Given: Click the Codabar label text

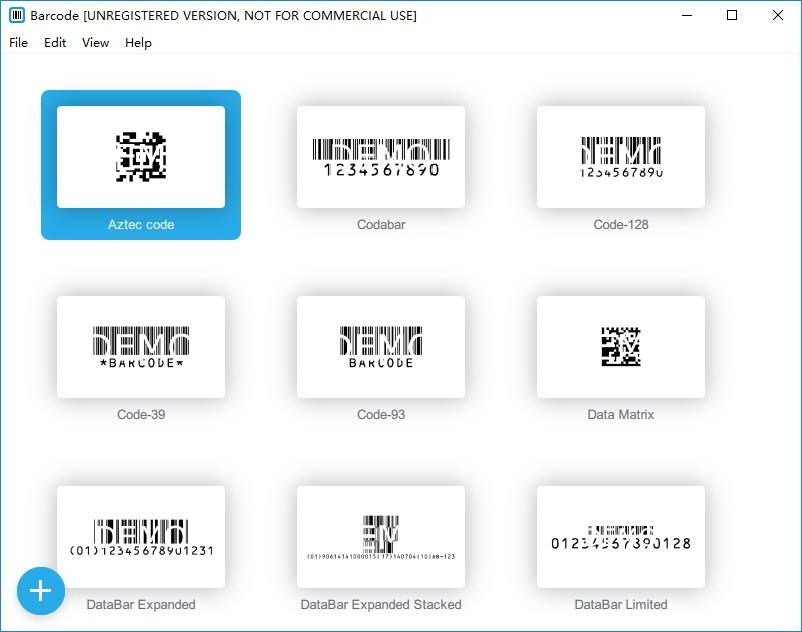Looking at the screenshot, I should click(381, 224).
